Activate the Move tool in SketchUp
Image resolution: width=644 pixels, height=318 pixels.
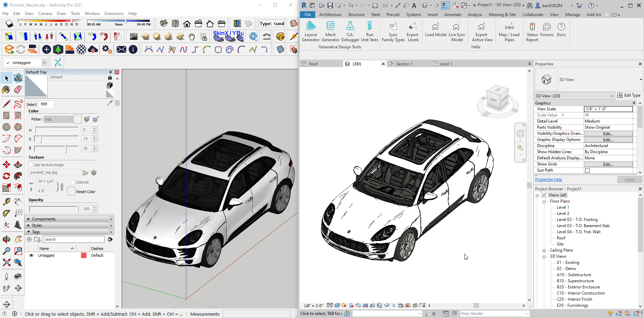pyautogui.click(x=6, y=165)
